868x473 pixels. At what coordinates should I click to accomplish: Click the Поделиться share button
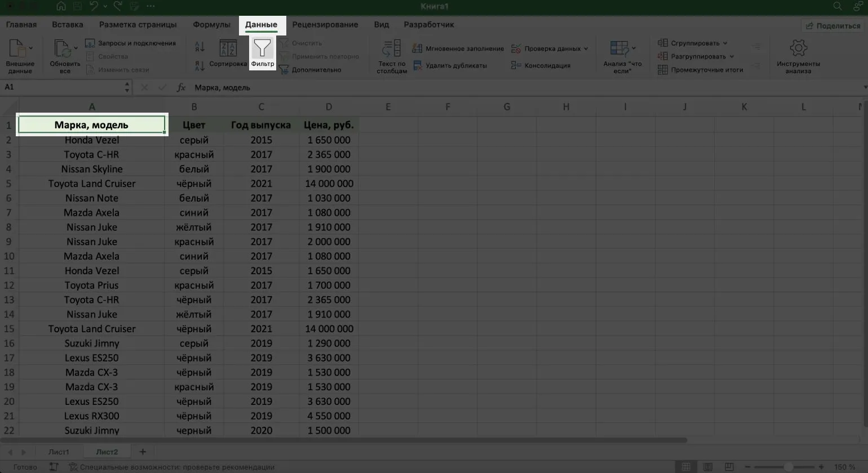[x=833, y=26]
